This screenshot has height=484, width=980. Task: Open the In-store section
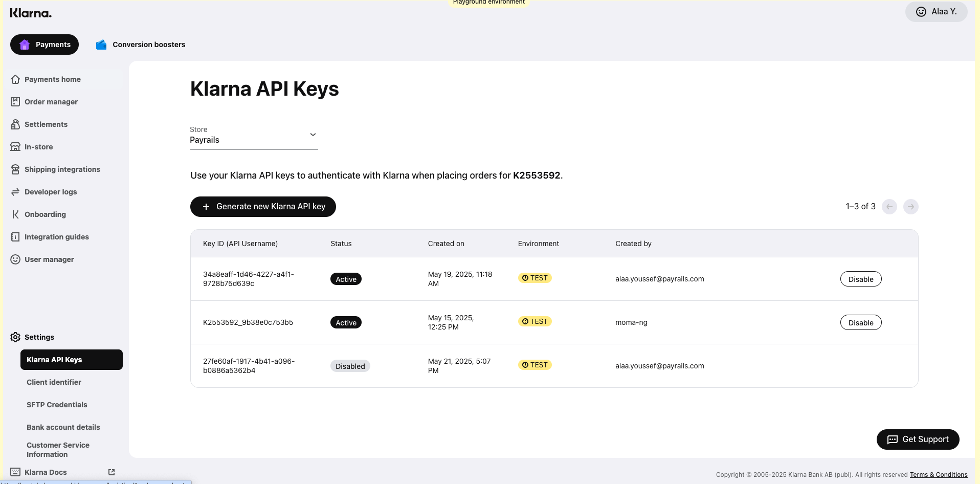click(x=38, y=147)
